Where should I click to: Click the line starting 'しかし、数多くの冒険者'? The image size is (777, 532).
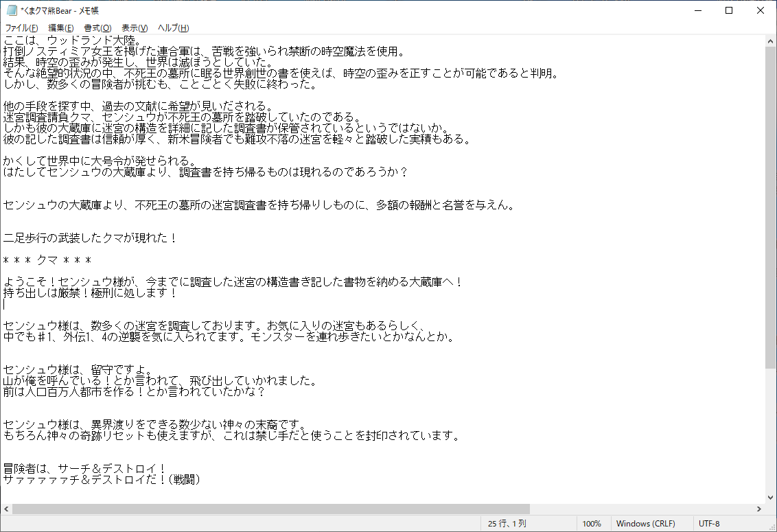pos(161,84)
